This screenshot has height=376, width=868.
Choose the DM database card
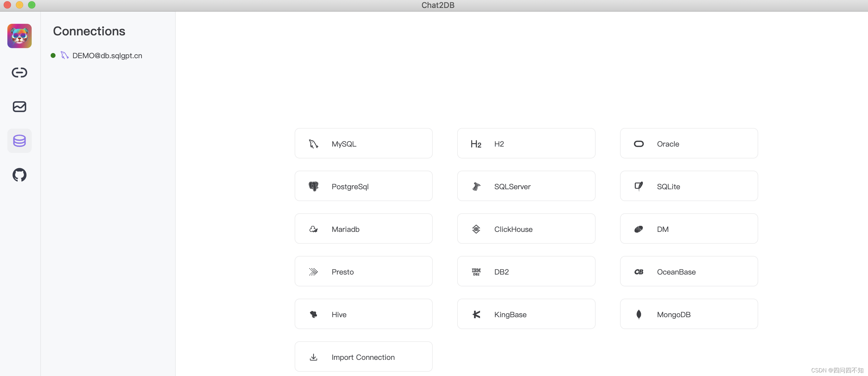click(689, 229)
